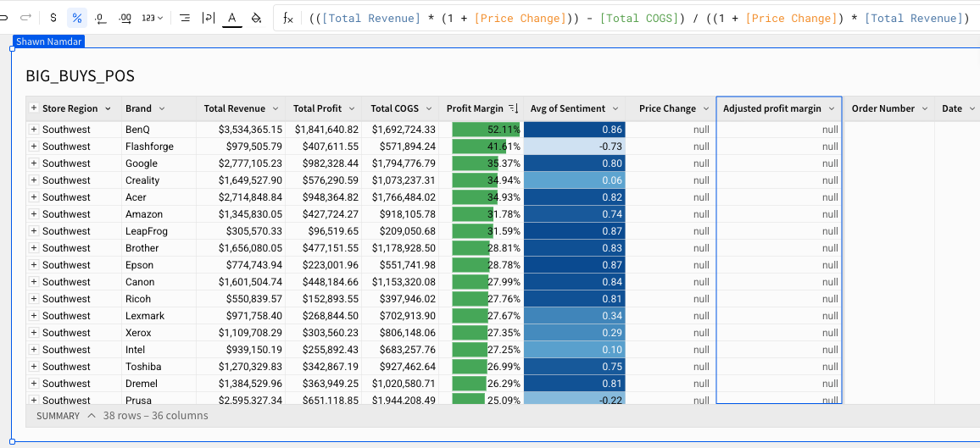Open the Brand column dropdown menu

tap(162, 108)
